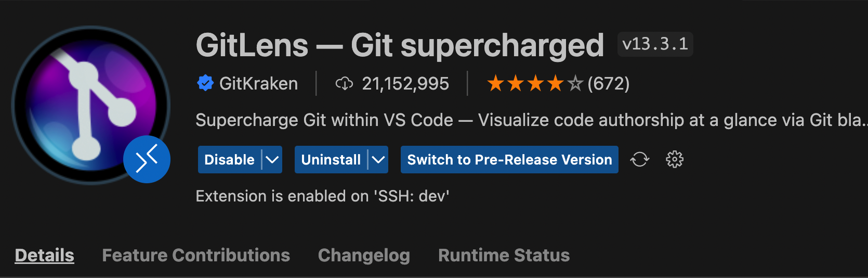Screen dimensions: 868x278
Task: Click the cloud download install count icon
Action: (344, 83)
